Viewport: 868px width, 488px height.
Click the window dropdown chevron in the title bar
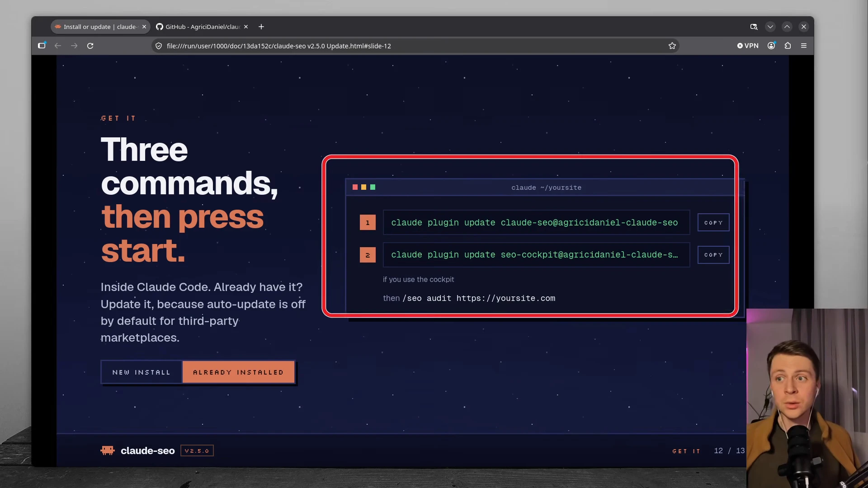770,27
